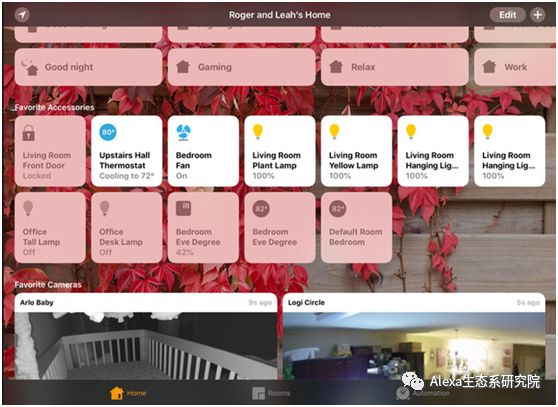Switch to the Rooms tab
The height and width of the screenshot is (407, 558).
click(x=271, y=393)
